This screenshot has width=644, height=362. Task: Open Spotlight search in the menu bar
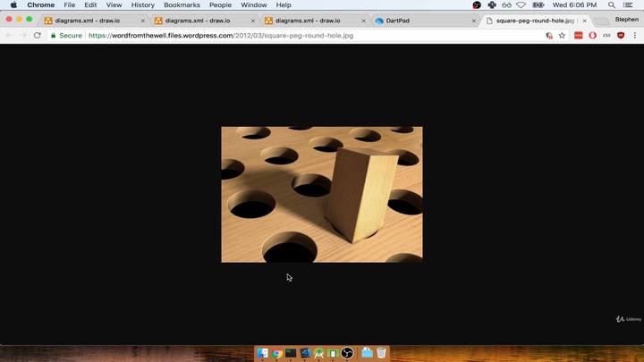tap(612, 5)
